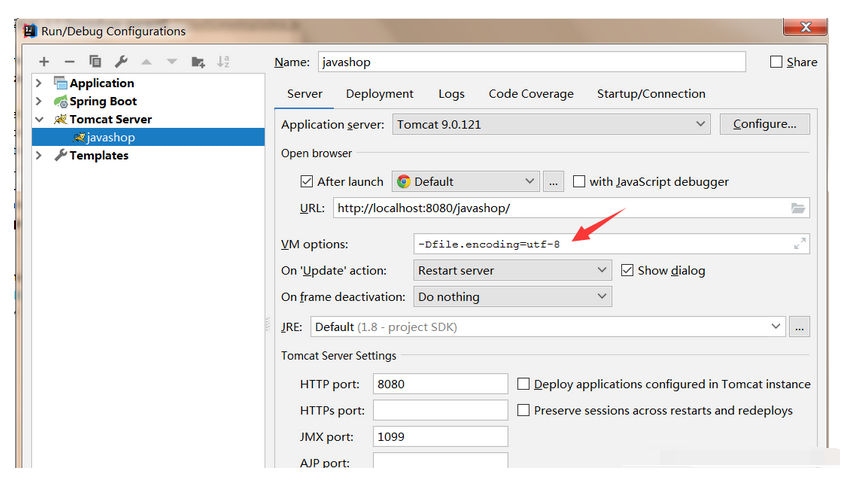
Task: Move configuration down arrow
Action: tap(172, 62)
